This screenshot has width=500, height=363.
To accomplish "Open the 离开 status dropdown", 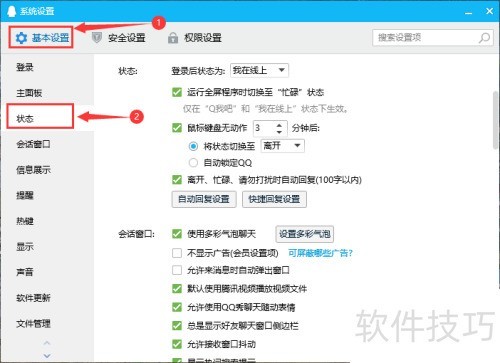I will pos(282,146).
